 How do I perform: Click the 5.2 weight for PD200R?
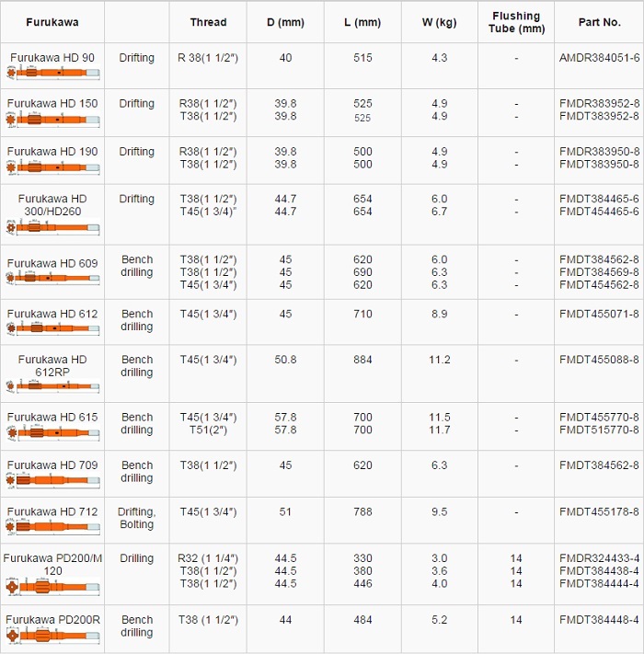click(439, 620)
